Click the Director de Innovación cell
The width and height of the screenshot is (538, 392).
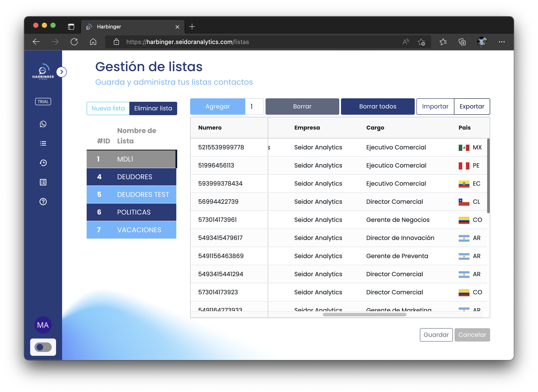pyautogui.click(x=400, y=238)
